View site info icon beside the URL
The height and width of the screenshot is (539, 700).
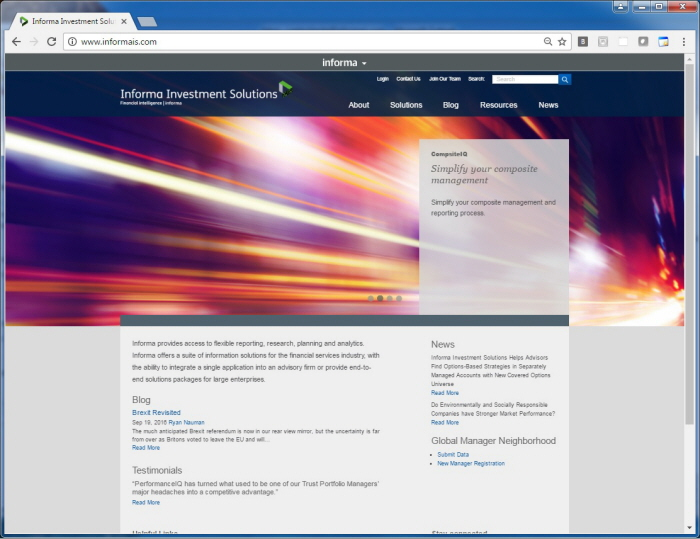[72, 42]
